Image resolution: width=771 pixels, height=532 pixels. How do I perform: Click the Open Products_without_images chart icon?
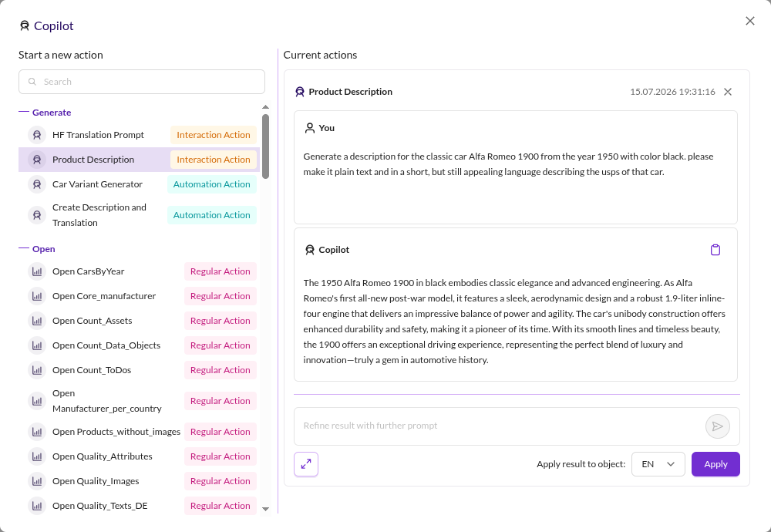click(37, 432)
